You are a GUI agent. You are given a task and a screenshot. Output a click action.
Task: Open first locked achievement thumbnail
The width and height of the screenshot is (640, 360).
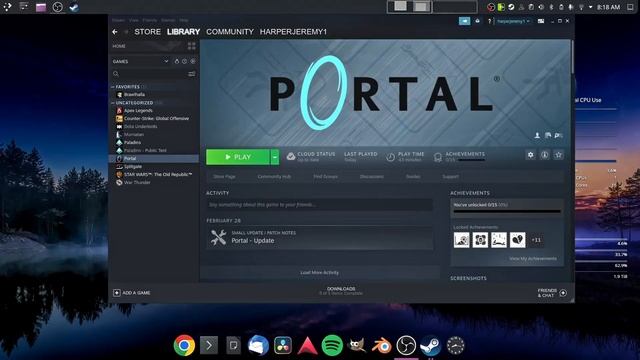(x=462, y=240)
